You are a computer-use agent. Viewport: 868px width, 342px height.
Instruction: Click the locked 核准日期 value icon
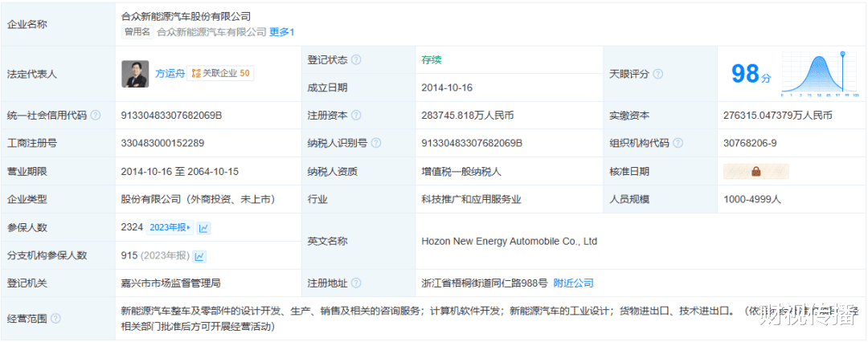tap(756, 172)
